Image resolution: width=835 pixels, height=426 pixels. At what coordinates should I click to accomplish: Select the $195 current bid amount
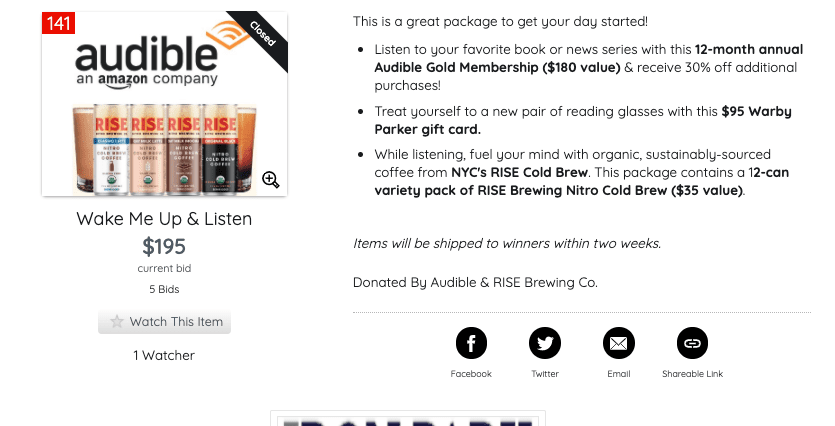164,247
